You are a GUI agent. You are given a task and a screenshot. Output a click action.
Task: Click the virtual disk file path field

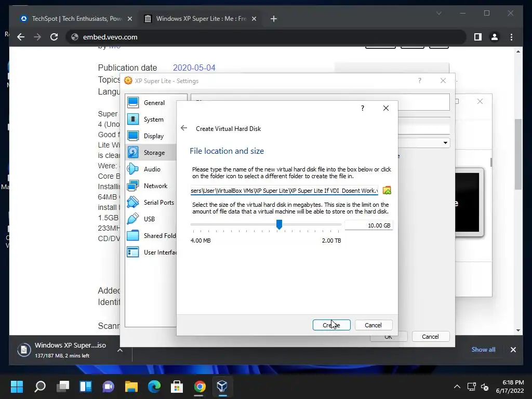coord(284,191)
